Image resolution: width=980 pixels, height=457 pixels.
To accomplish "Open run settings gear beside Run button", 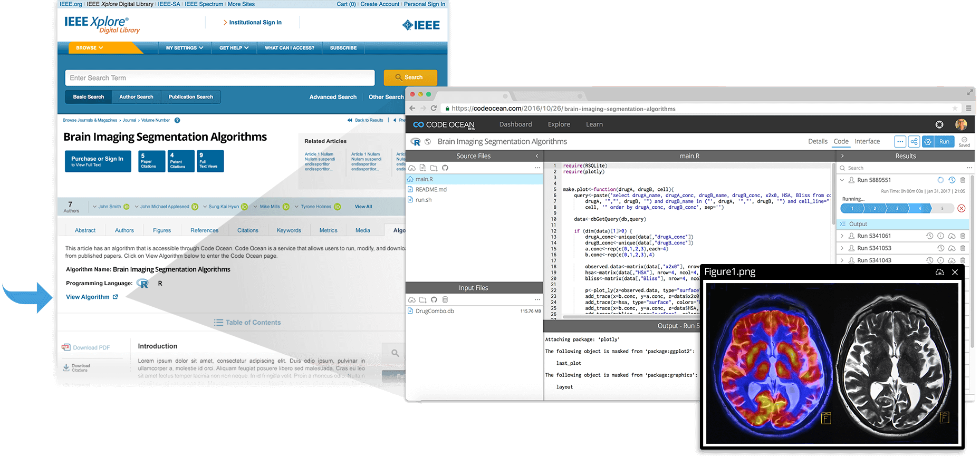I will click(x=928, y=142).
